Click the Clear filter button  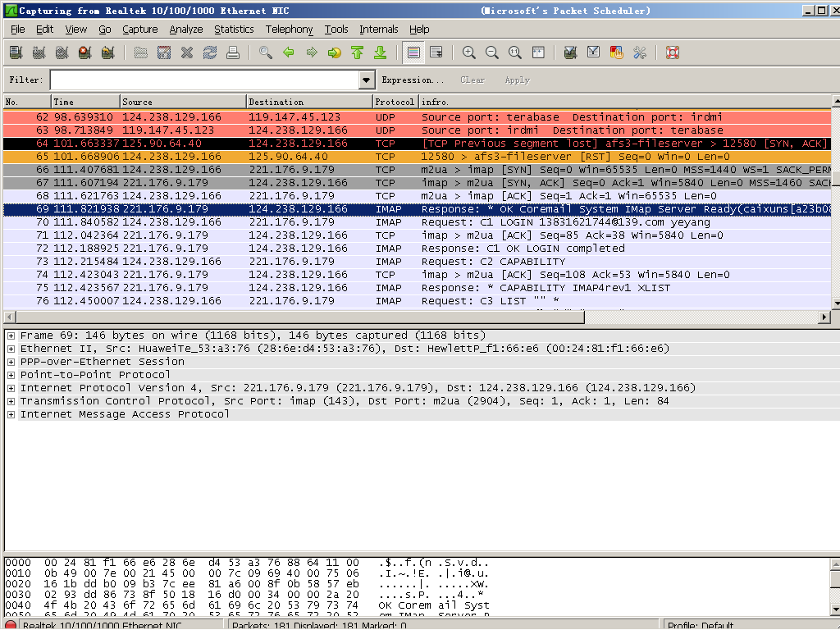pyautogui.click(x=472, y=80)
